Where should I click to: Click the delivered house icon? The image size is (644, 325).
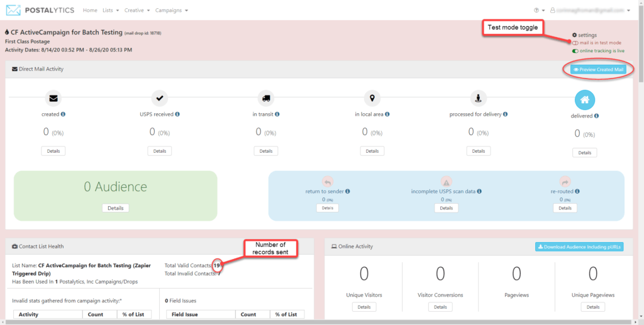coord(585,100)
